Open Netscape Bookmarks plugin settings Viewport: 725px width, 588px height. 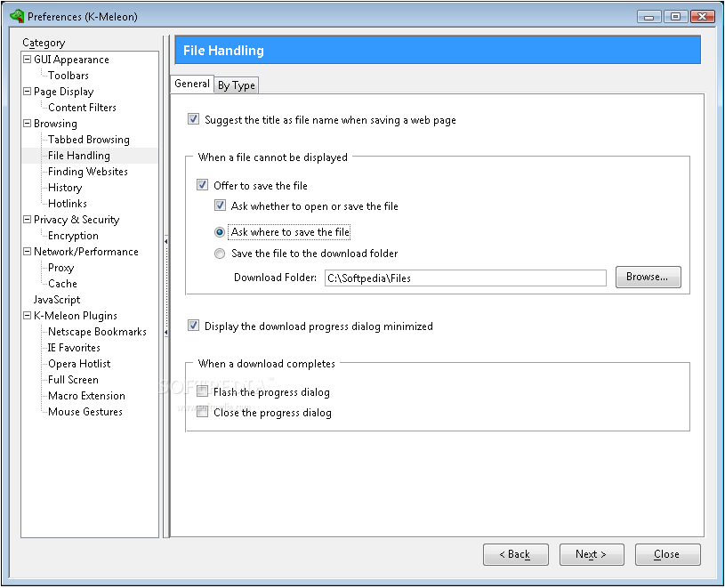[x=97, y=332]
